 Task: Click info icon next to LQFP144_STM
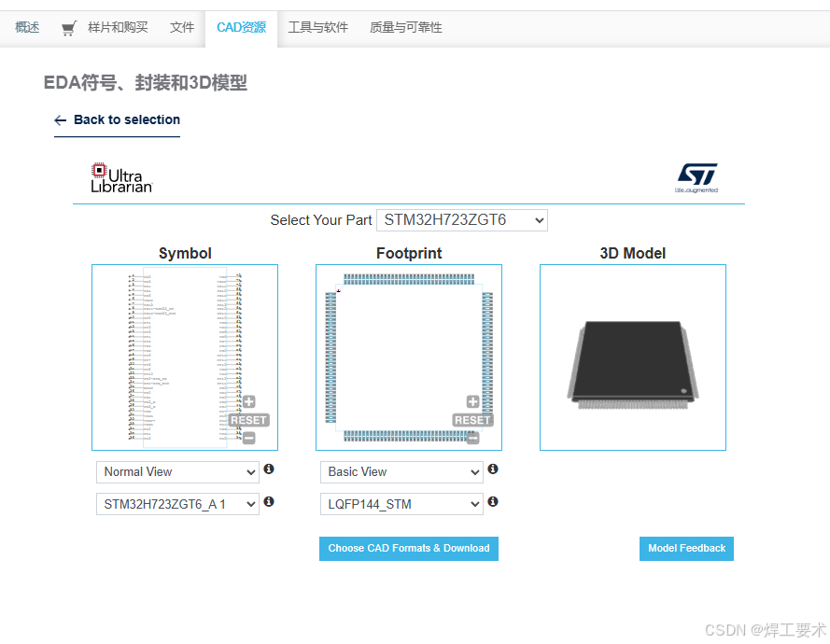click(493, 501)
